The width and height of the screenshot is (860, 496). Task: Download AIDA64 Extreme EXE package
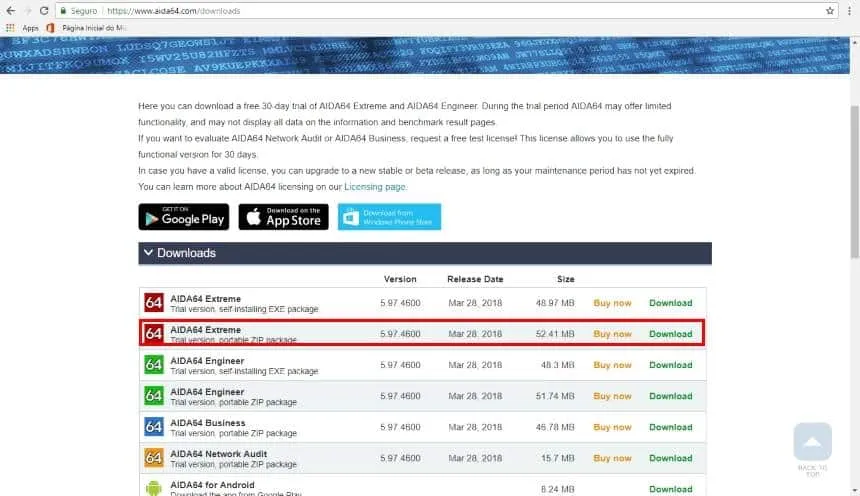click(670, 303)
